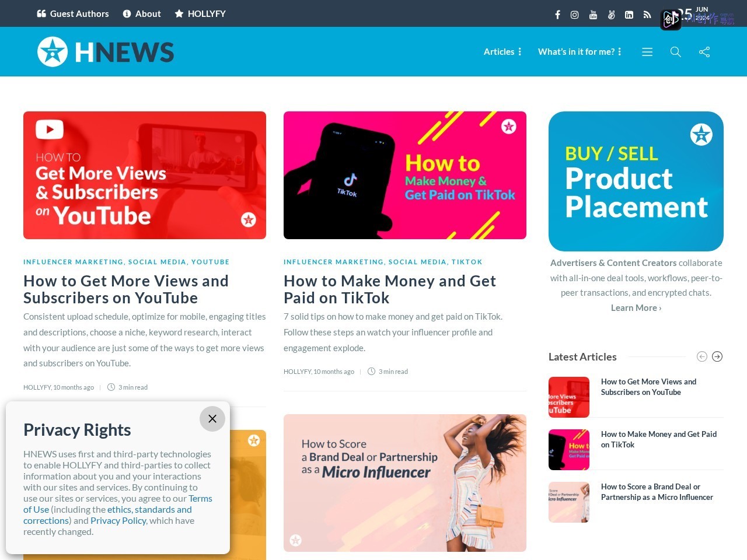Image resolution: width=747 pixels, height=560 pixels.
Task: Open the AngelList peace-hand icon
Action: coord(611,15)
